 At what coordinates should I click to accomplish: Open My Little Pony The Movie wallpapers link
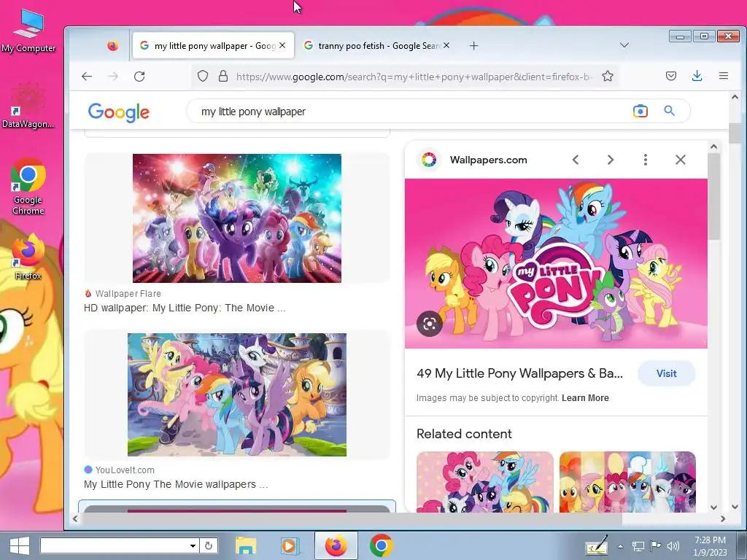[x=176, y=484]
